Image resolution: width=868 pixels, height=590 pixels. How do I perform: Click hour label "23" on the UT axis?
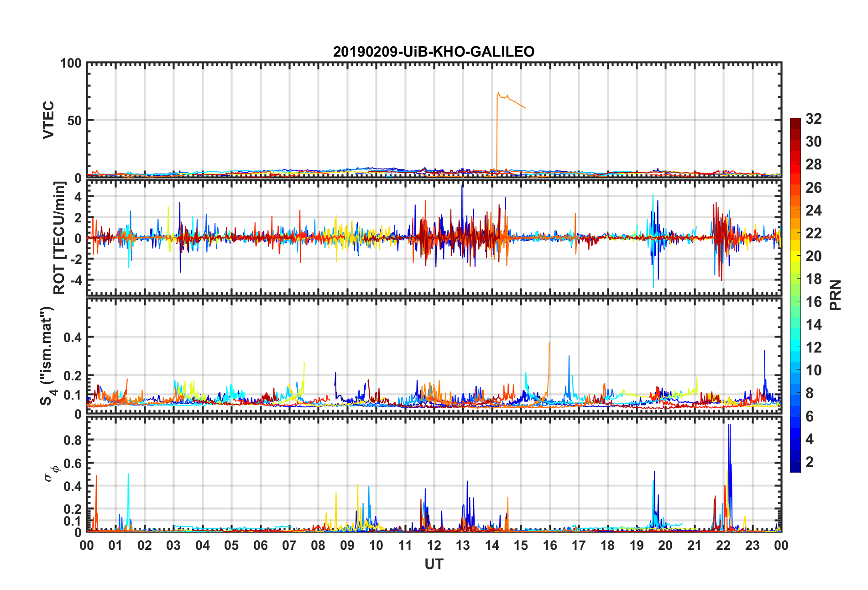tap(753, 545)
